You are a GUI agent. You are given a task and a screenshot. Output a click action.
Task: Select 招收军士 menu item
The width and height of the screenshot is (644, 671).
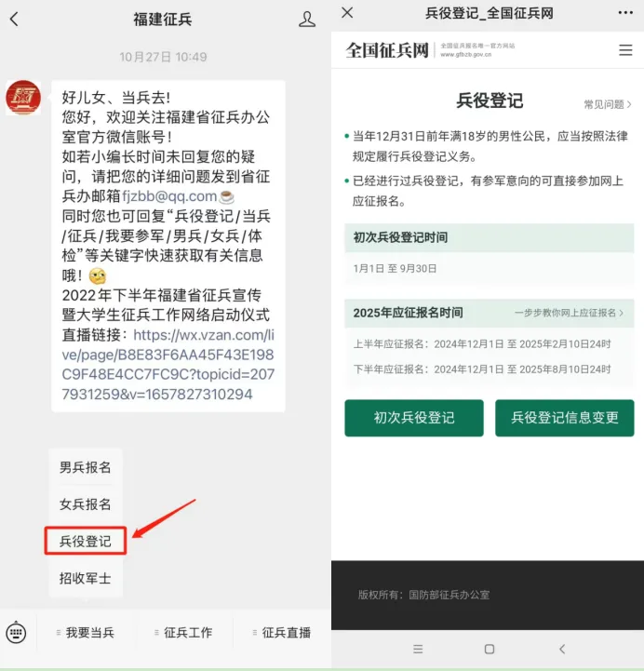coord(86,578)
